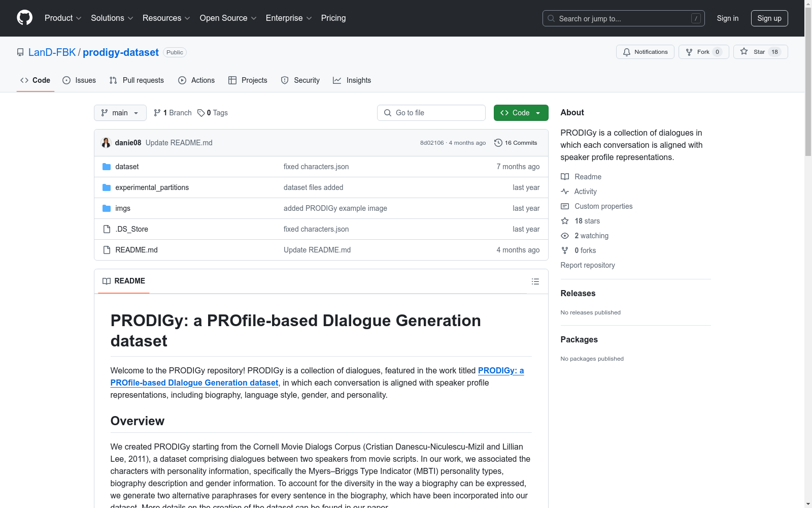The width and height of the screenshot is (812, 508).
Task: Open the Enterprise dropdown
Action: click(289, 18)
